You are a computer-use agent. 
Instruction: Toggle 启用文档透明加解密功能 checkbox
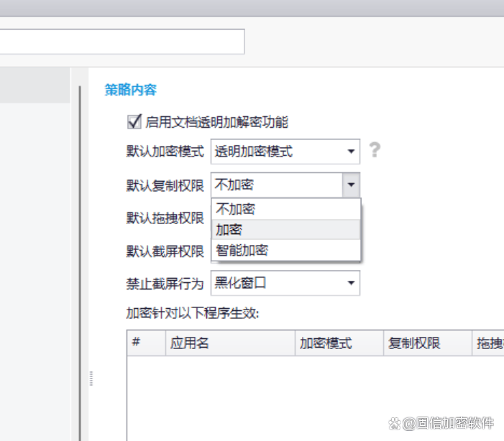133,122
